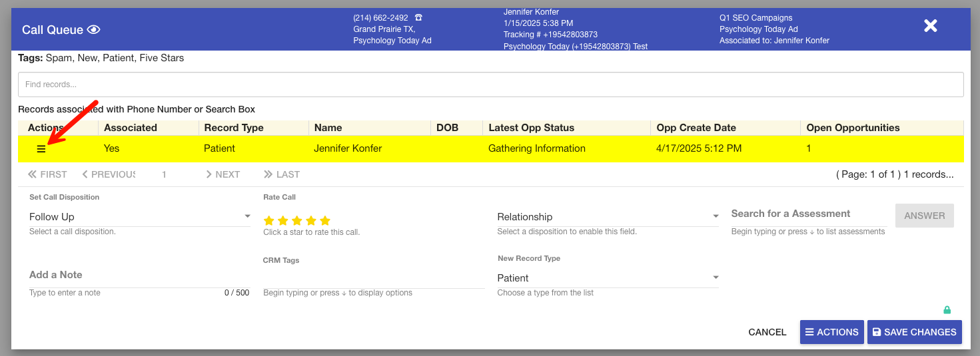Click the Find records search box
Screen dimensions: 980x356
490,85
